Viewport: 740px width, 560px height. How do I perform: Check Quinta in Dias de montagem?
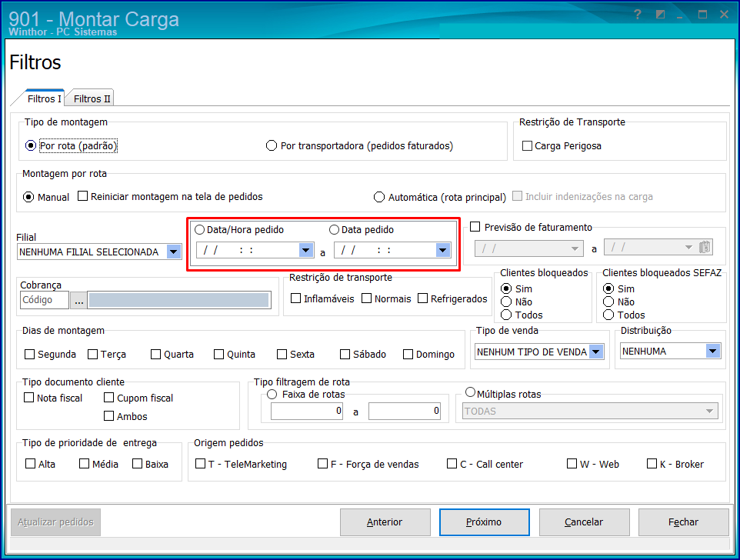tap(218, 354)
